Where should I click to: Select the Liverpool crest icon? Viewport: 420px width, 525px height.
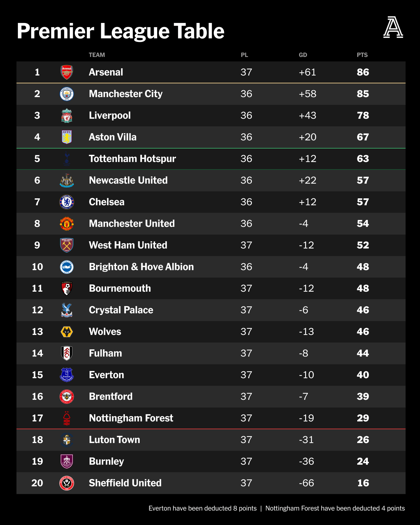pyautogui.click(x=67, y=116)
